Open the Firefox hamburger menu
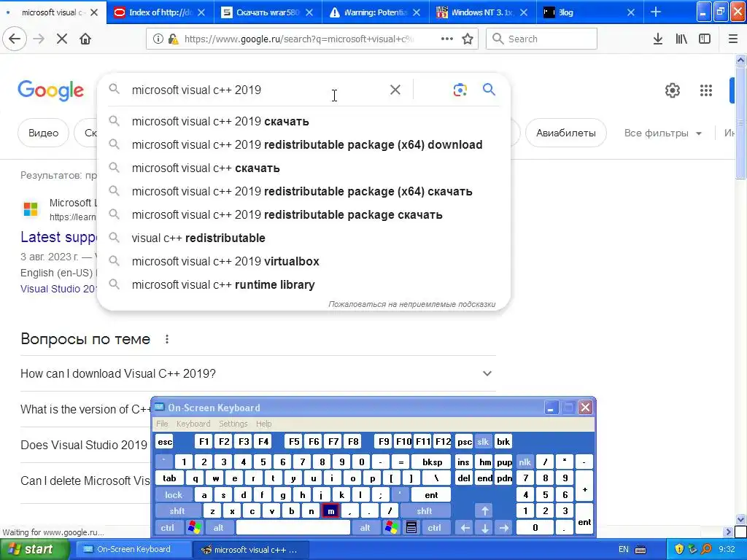Viewport: 747px width, 560px height. click(x=733, y=39)
